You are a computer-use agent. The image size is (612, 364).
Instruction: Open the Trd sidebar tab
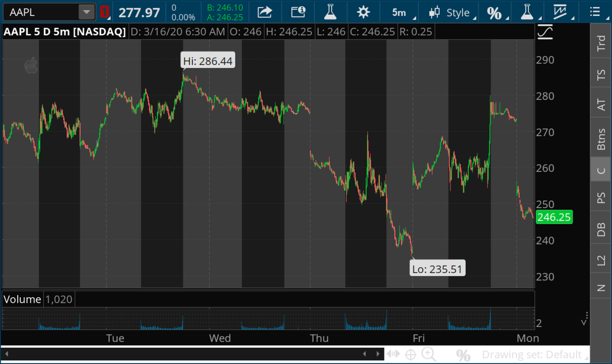click(601, 43)
